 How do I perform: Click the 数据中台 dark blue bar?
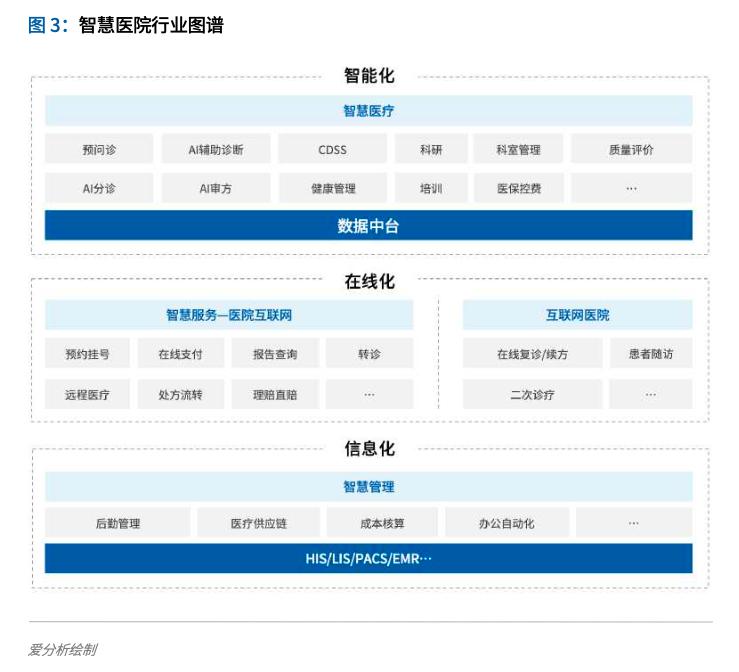pyautogui.click(x=369, y=225)
